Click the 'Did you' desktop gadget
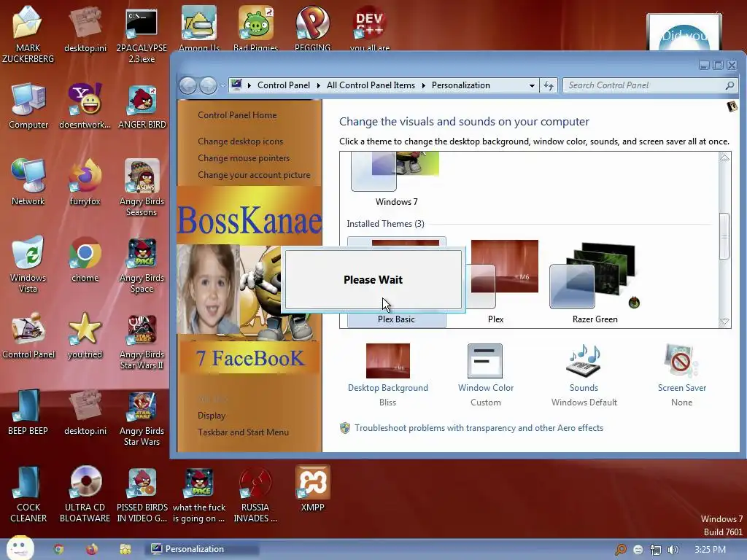This screenshot has height=560, width=747. (x=684, y=32)
